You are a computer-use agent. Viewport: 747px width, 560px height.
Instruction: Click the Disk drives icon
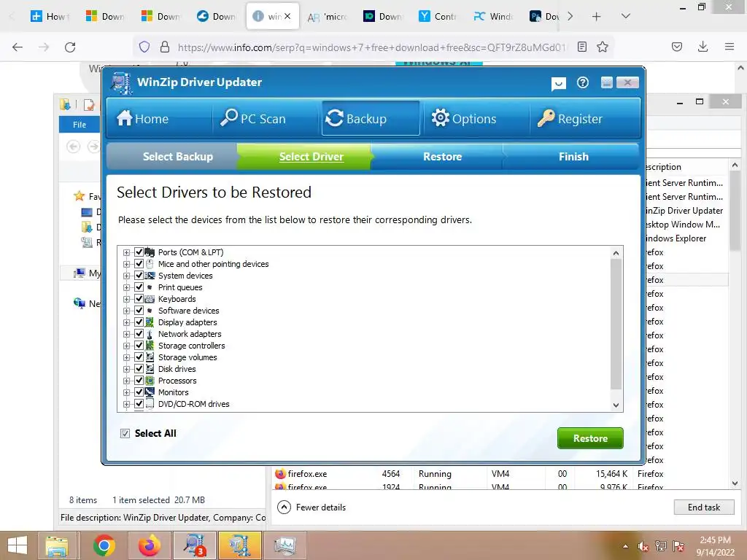(x=150, y=368)
